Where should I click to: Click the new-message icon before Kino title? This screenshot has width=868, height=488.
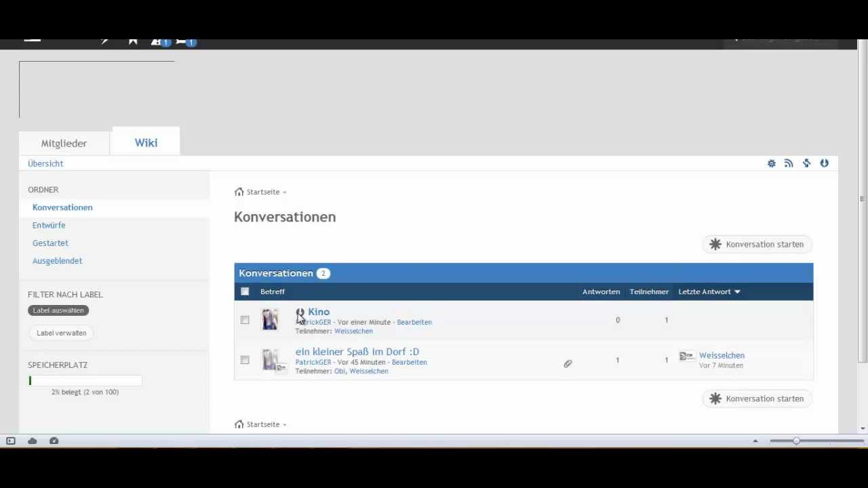(x=300, y=312)
